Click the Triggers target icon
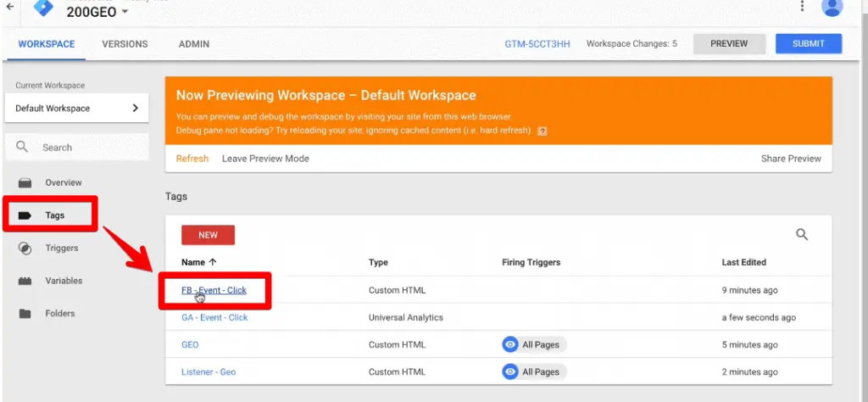Viewport: 868px width, 402px height. [25, 248]
